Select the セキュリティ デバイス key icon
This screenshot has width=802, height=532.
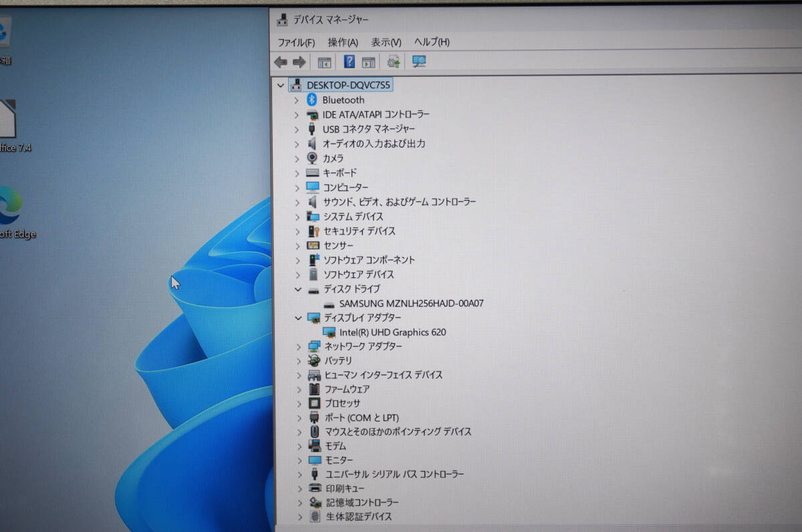[x=313, y=231]
